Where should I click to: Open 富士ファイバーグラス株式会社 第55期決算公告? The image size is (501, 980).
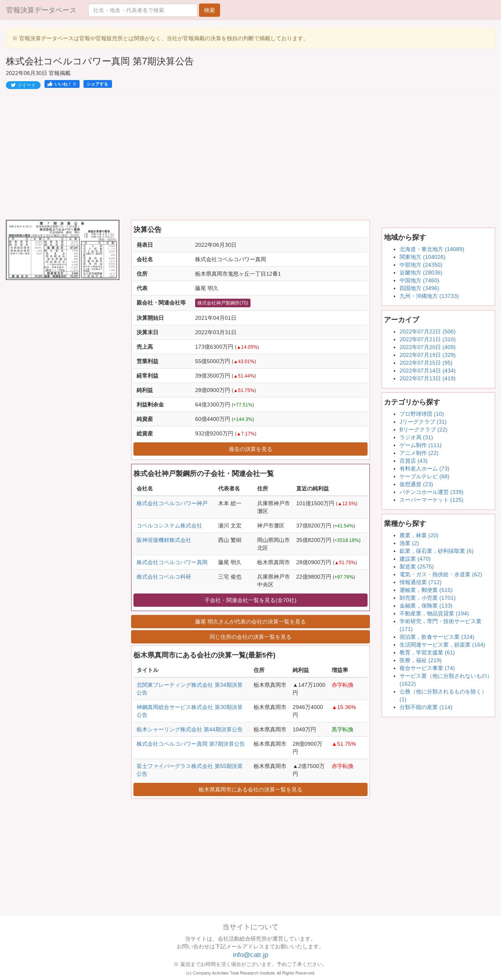pos(190,770)
